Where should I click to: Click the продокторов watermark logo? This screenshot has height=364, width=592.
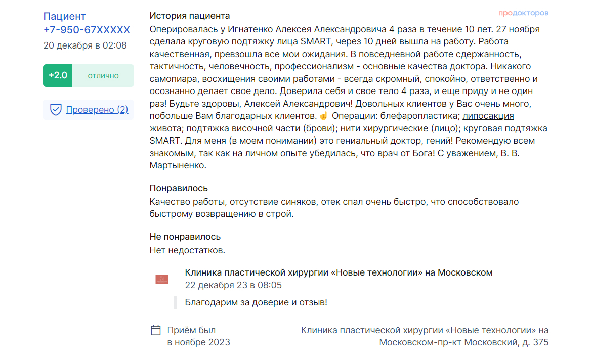[x=523, y=13]
